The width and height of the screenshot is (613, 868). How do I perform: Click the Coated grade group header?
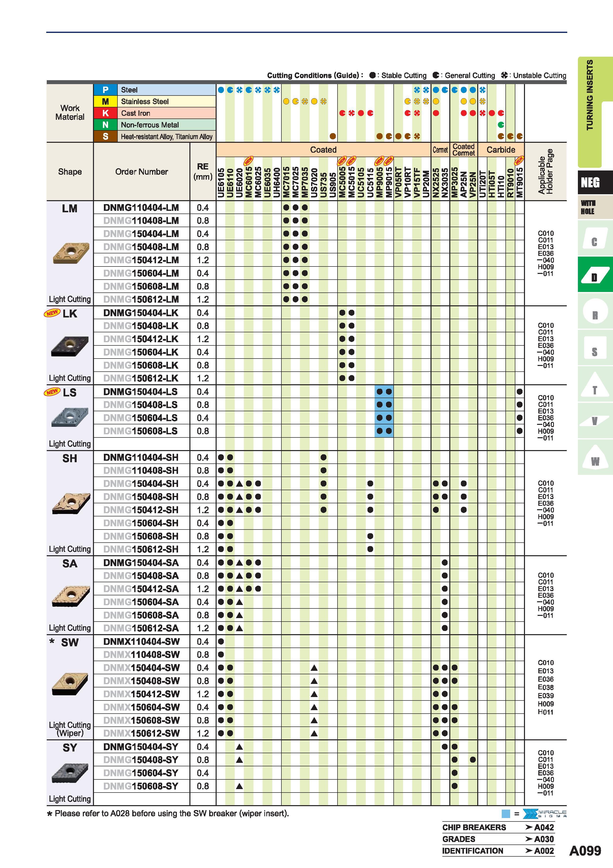click(x=323, y=150)
